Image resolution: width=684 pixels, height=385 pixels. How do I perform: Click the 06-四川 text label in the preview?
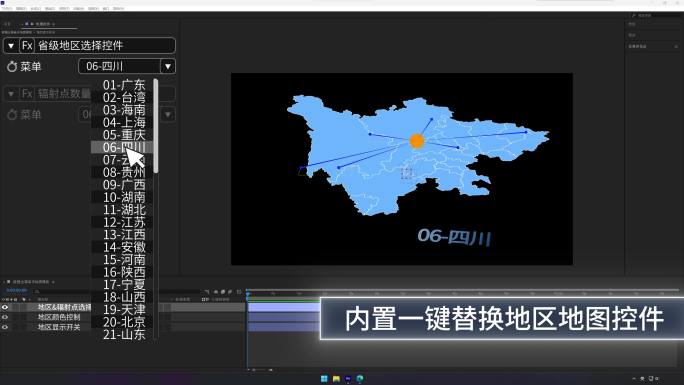click(x=454, y=237)
